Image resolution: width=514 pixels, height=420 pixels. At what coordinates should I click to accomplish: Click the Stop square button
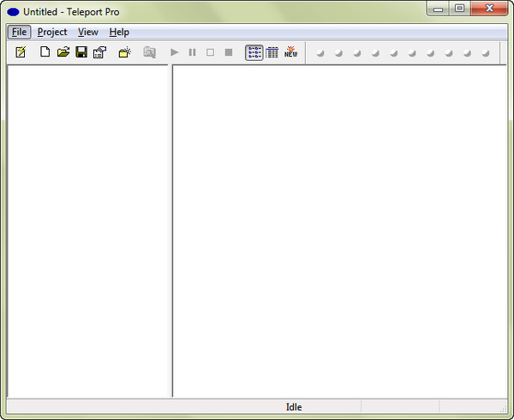coord(210,52)
